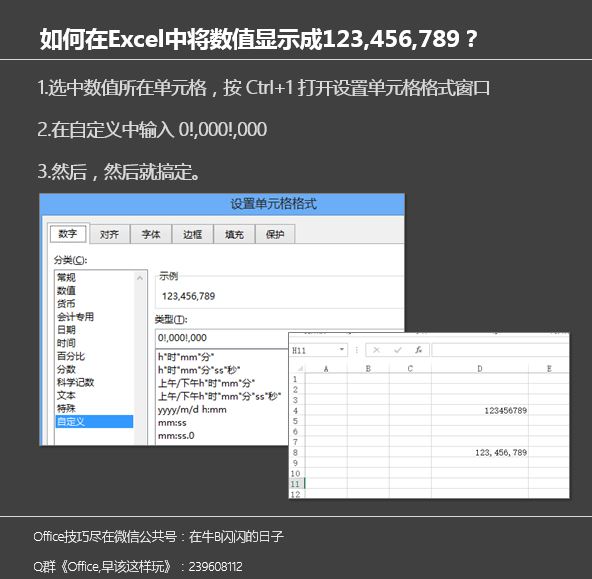
Task: Select column C header
Action: tap(410, 368)
